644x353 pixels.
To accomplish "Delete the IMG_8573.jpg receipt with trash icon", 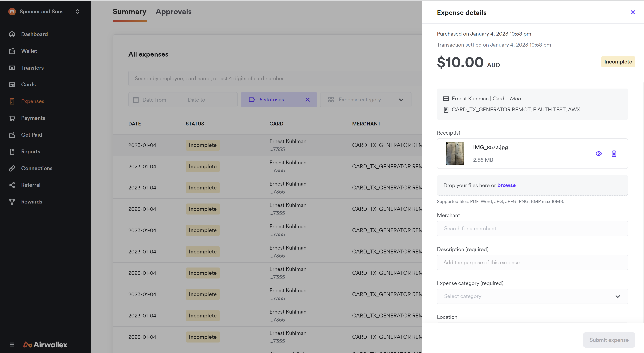I will coord(614,153).
